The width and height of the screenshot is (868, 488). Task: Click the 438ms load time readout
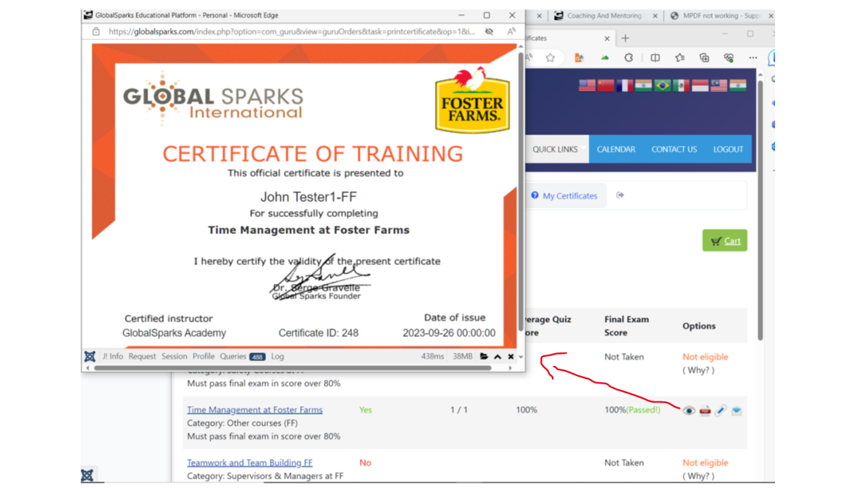click(x=433, y=357)
